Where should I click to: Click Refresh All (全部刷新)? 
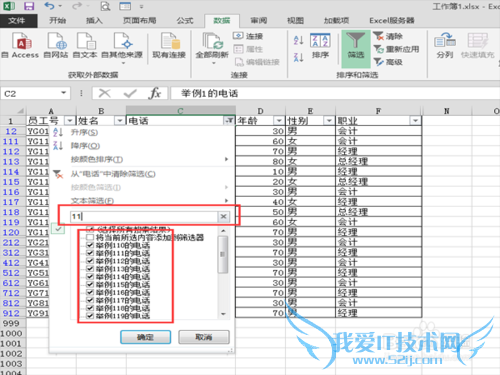click(x=212, y=47)
